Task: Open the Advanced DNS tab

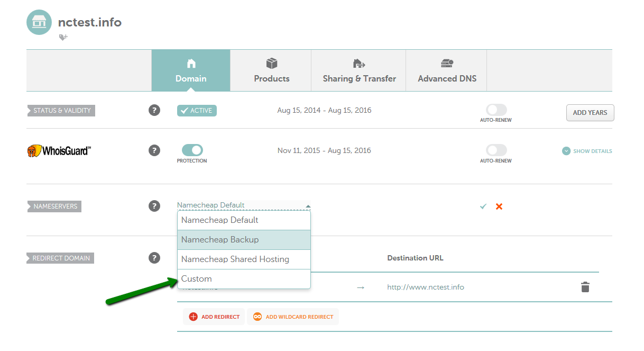Action: [x=447, y=70]
